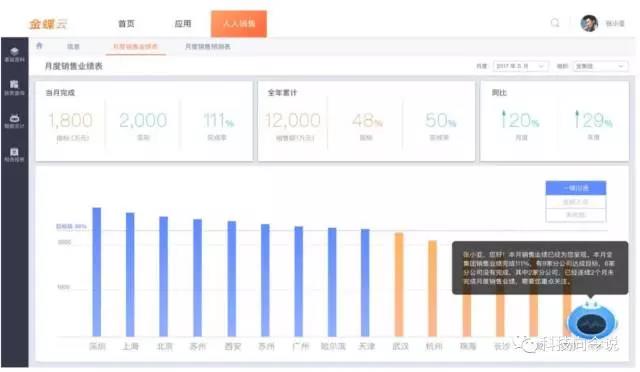
Task: Click the blue button above chart list
Action: (576, 188)
